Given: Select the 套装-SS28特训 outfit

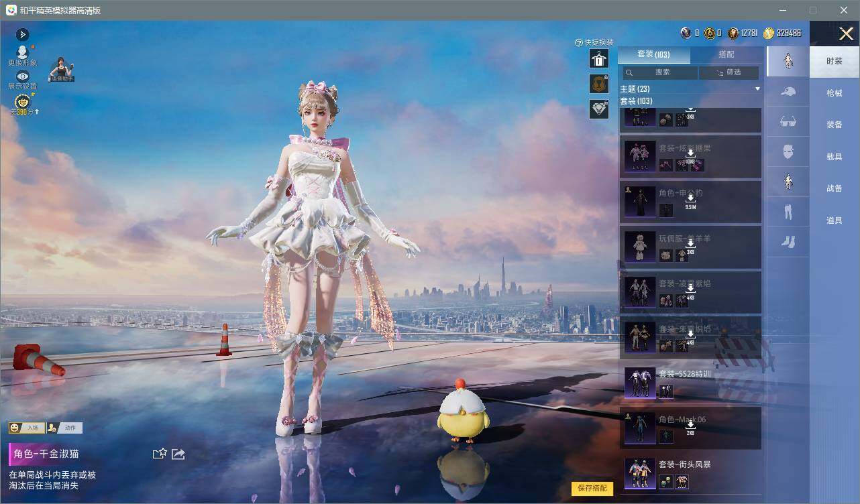Looking at the screenshot, I should (691, 382).
